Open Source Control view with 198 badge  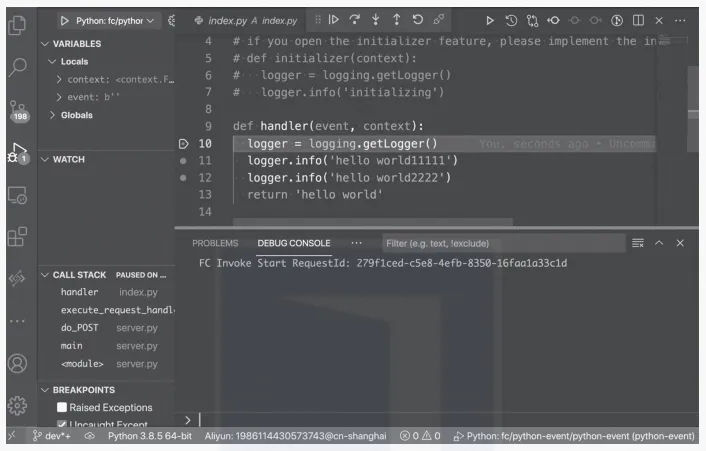[18, 111]
